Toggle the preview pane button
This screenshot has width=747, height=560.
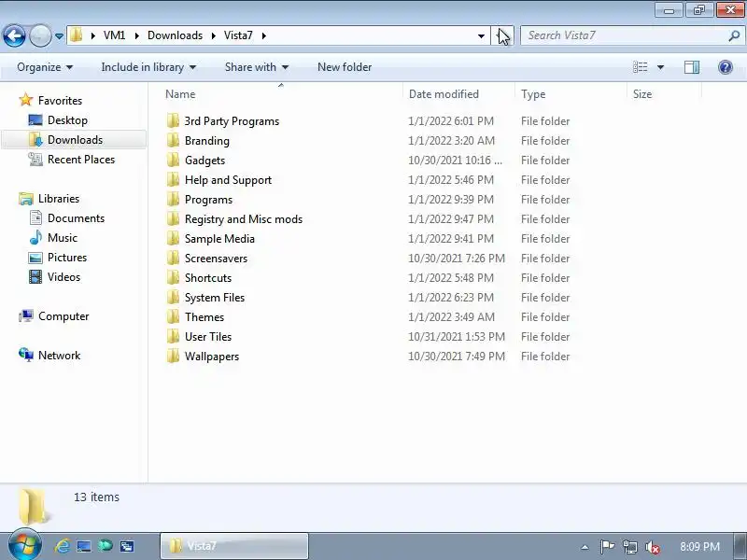click(x=692, y=67)
